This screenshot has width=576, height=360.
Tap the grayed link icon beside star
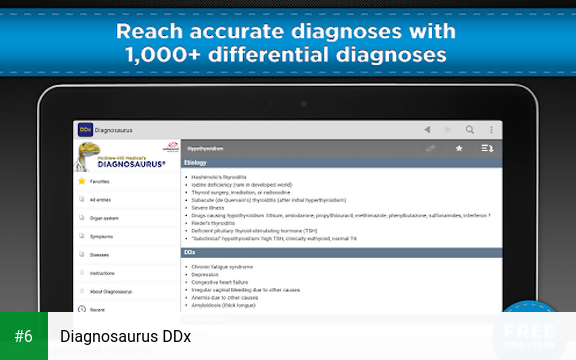tap(430, 148)
